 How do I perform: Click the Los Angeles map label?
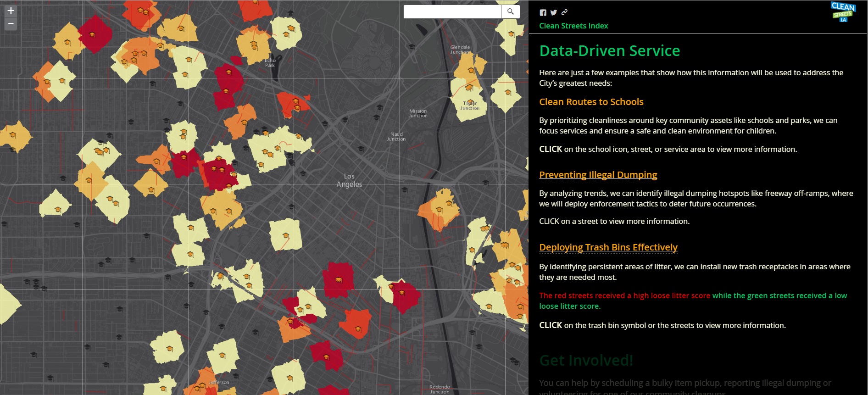(349, 180)
